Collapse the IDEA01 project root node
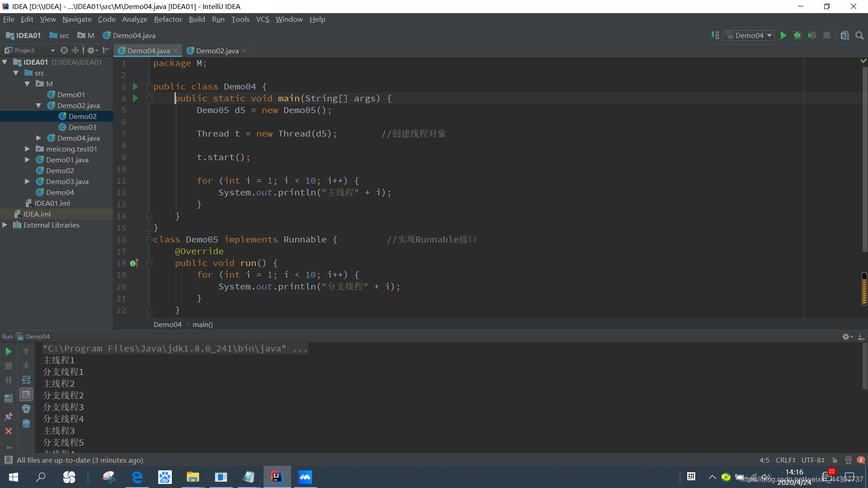 5,62
